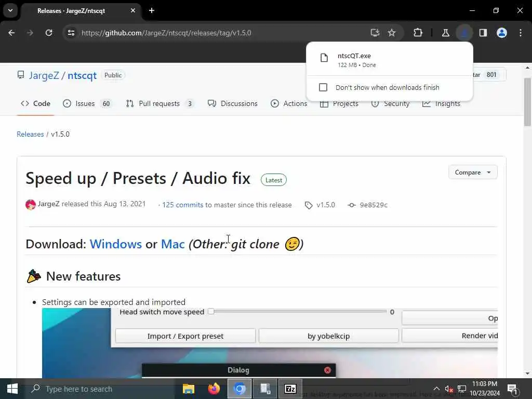This screenshot has width=532, height=399.
Task: Click the install app icon in address bar
Action: pos(375,33)
